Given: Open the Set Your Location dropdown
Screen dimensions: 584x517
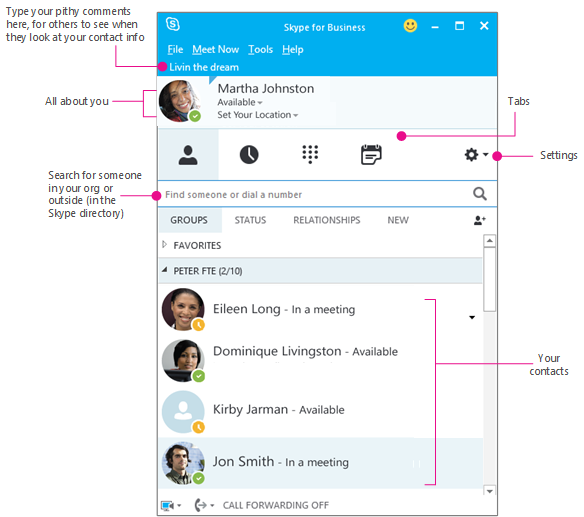Looking at the screenshot, I should point(258,115).
